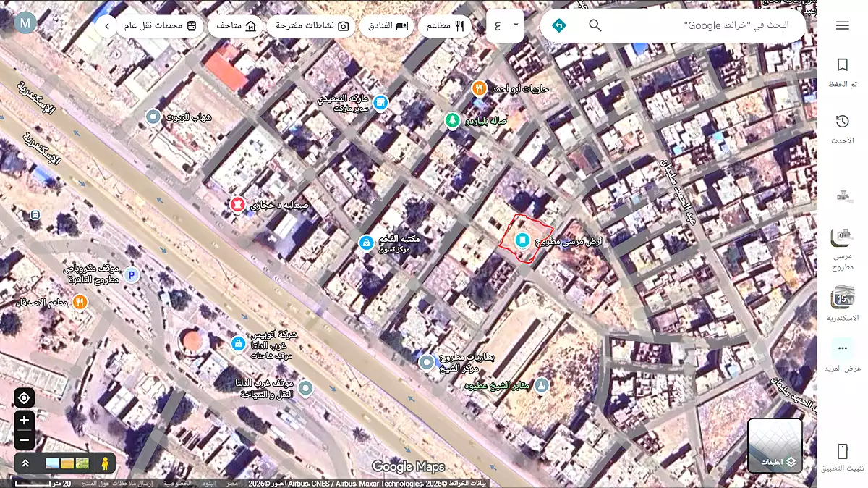Zoom in with the plus button
868x488 pixels.
(x=24, y=421)
